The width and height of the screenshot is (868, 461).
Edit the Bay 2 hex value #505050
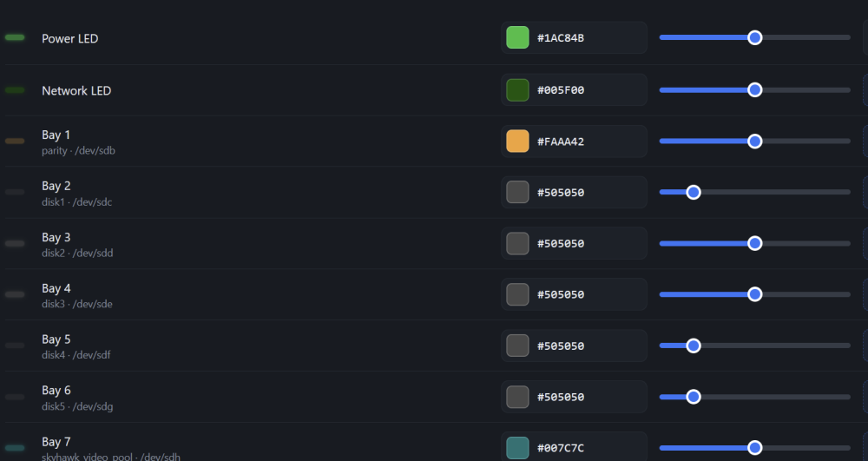pos(560,193)
